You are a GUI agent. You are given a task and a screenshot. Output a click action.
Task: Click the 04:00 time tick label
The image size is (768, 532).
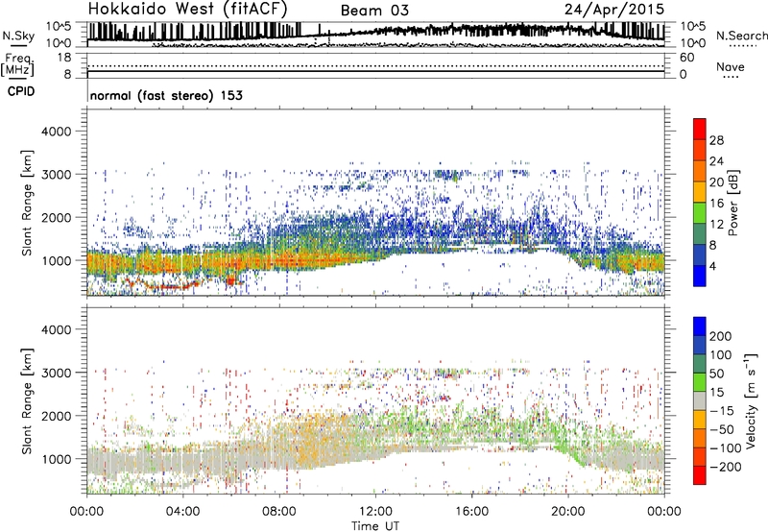click(x=182, y=512)
